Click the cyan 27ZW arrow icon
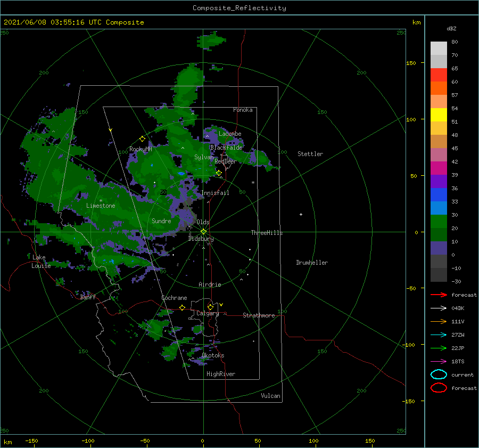Viewport: 479px width, 448px height. [439, 335]
